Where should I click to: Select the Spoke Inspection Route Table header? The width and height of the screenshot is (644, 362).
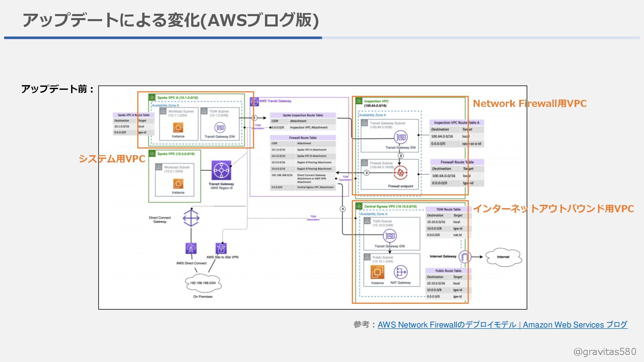(x=303, y=115)
